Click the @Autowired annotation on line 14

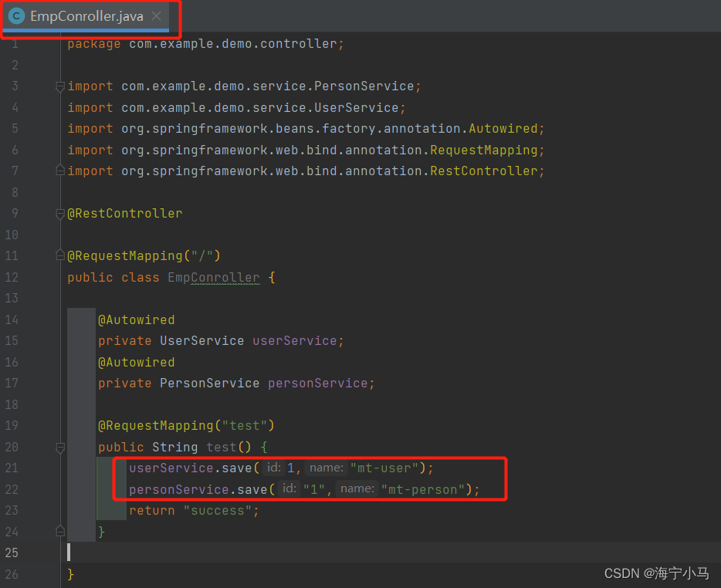(137, 320)
